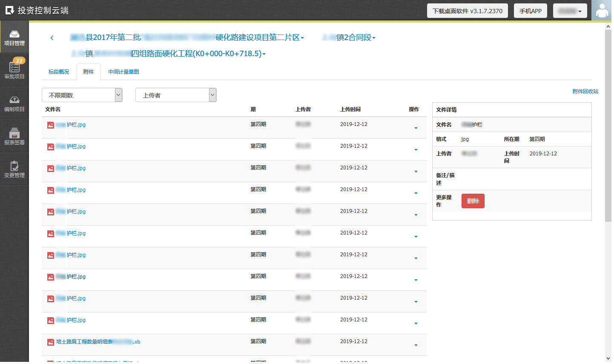
Task: Click the vertical scrollbar thumb
Action: click(608, 126)
